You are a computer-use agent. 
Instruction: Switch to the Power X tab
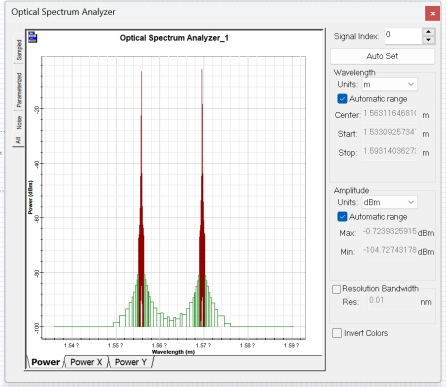(86, 362)
